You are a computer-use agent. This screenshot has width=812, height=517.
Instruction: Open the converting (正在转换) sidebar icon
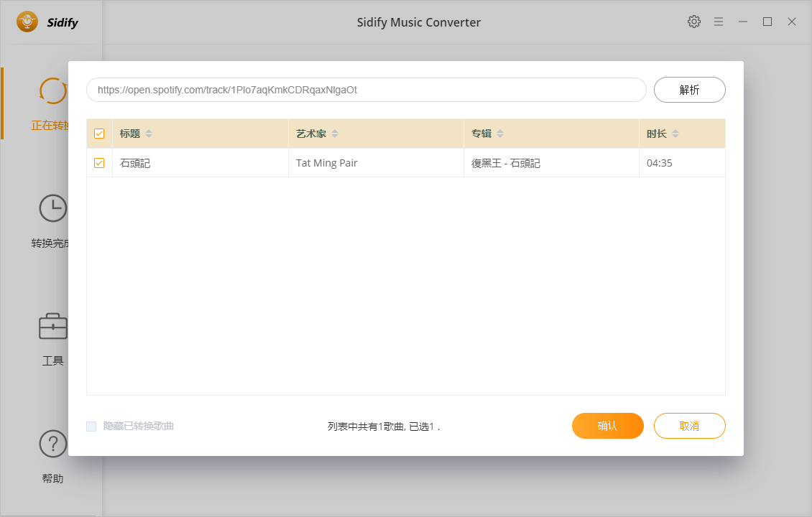pyautogui.click(x=53, y=91)
